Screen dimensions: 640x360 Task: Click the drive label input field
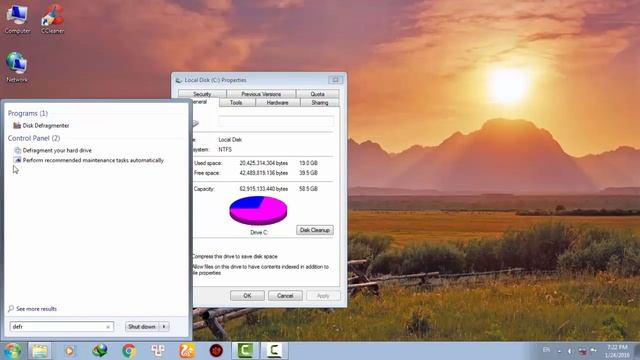[x=276, y=121]
